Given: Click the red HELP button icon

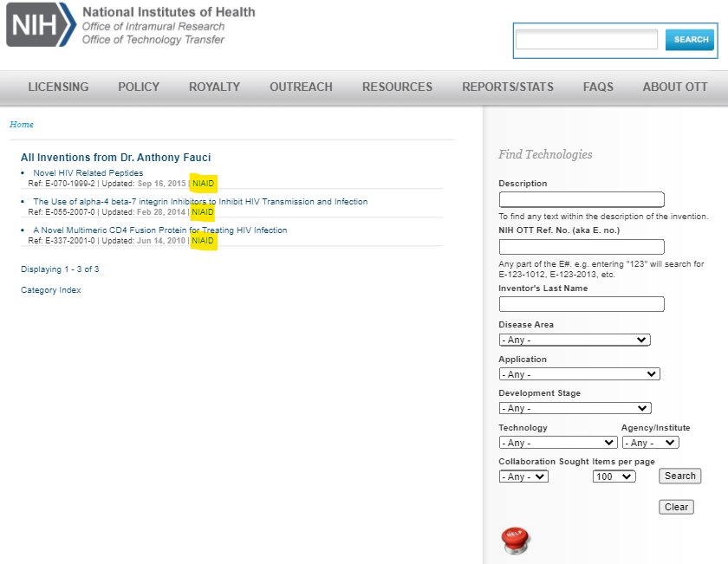Looking at the screenshot, I should click(x=516, y=541).
